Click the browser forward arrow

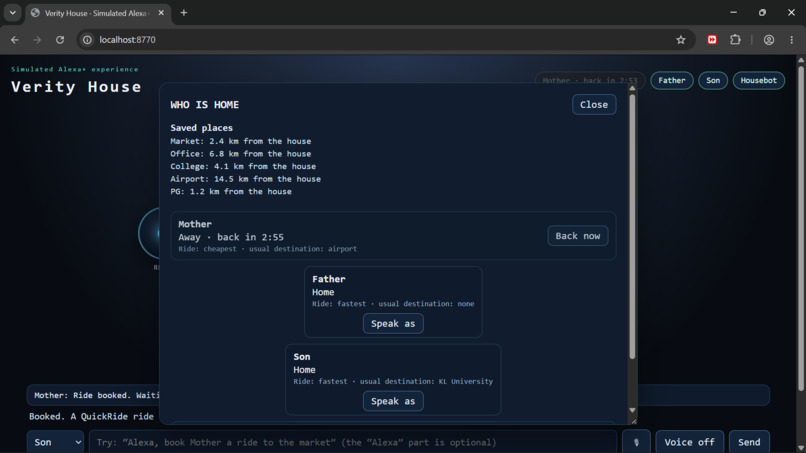point(37,40)
